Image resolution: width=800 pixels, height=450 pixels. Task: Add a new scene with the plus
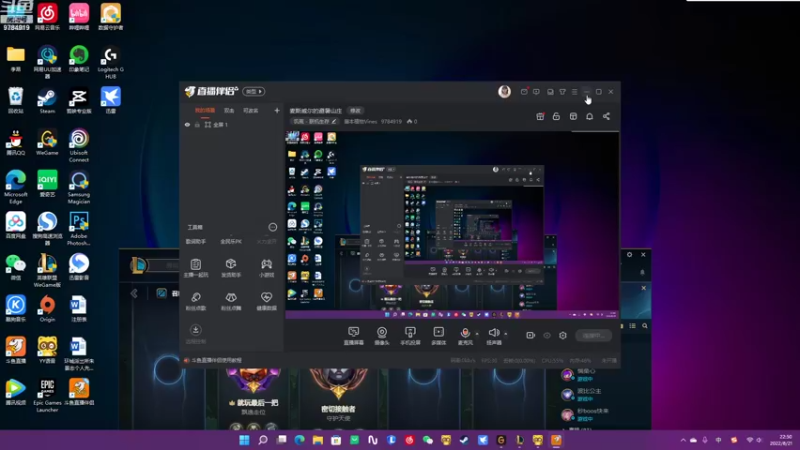pos(277,110)
